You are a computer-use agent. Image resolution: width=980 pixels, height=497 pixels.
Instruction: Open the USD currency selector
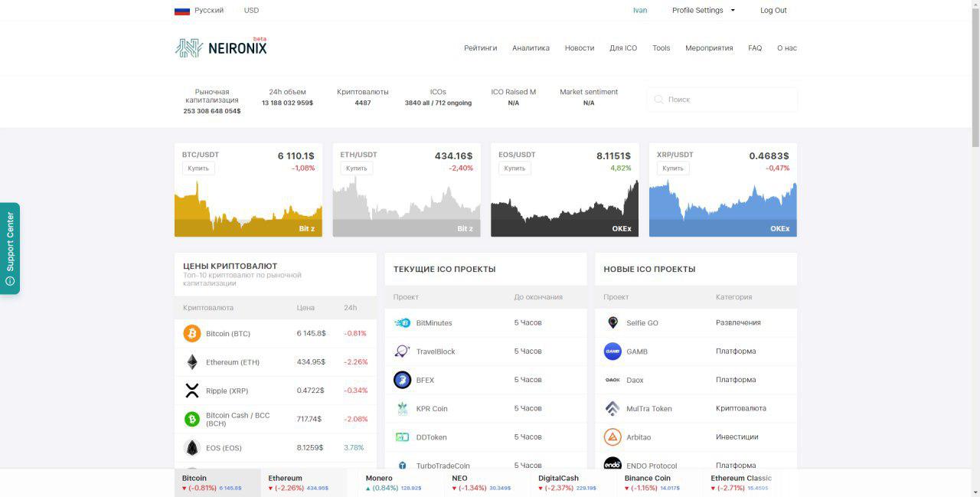click(x=251, y=11)
